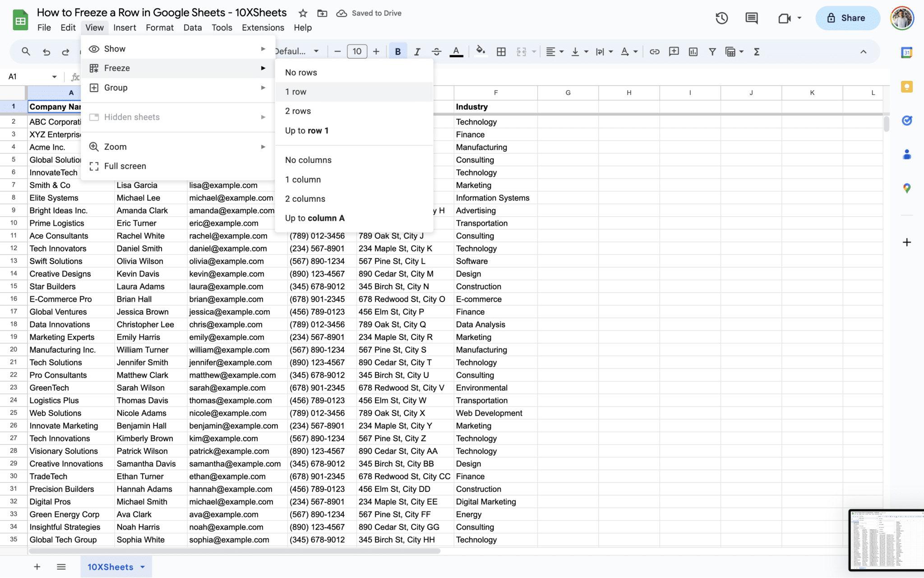Click the version history clock icon

pyautogui.click(x=721, y=18)
